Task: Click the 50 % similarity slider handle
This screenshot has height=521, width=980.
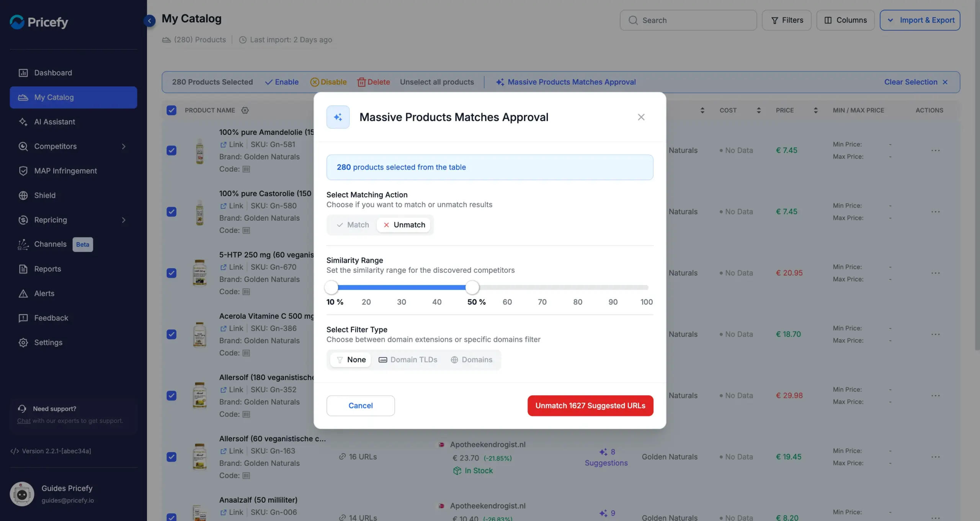Action: click(472, 287)
